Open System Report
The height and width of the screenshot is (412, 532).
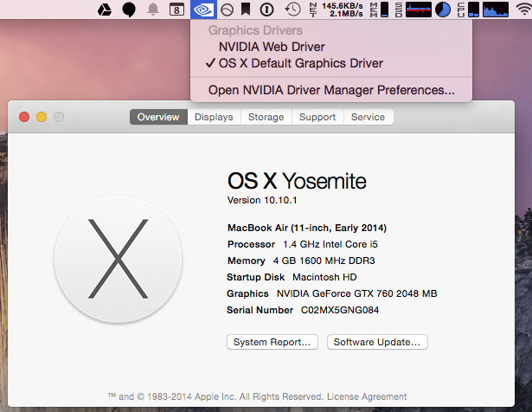(272, 342)
